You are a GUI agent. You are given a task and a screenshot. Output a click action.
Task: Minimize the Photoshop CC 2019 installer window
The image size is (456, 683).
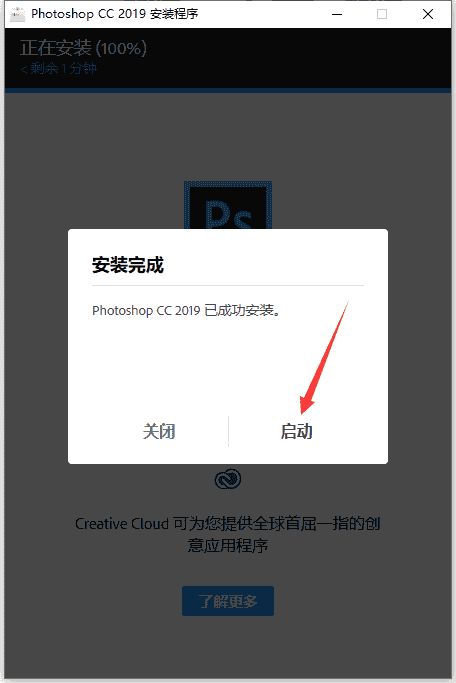tap(337, 14)
